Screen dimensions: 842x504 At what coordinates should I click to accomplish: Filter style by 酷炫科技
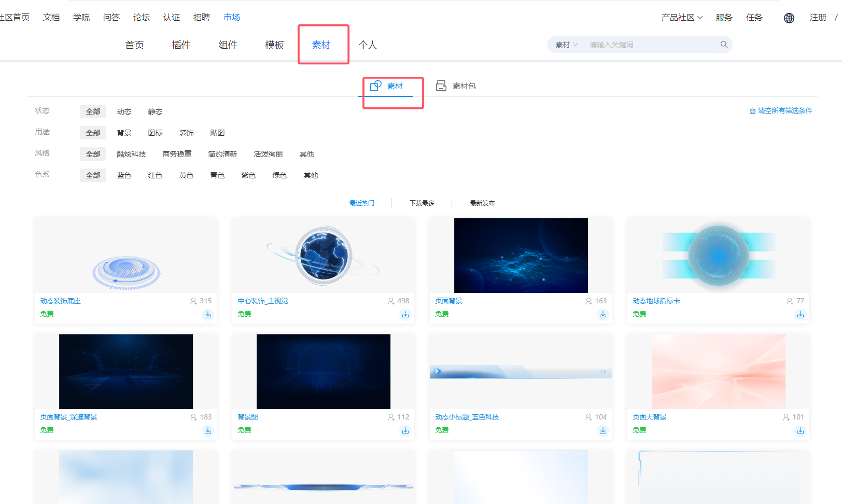click(x=131, y=154)
